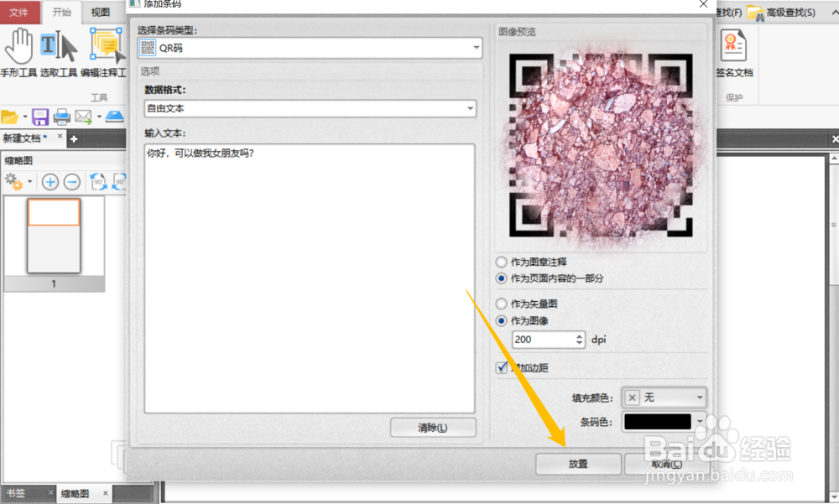Viewport: 839px width, 504px height.
Task: Click the 清除(L) button
Action: coord(433,428)
